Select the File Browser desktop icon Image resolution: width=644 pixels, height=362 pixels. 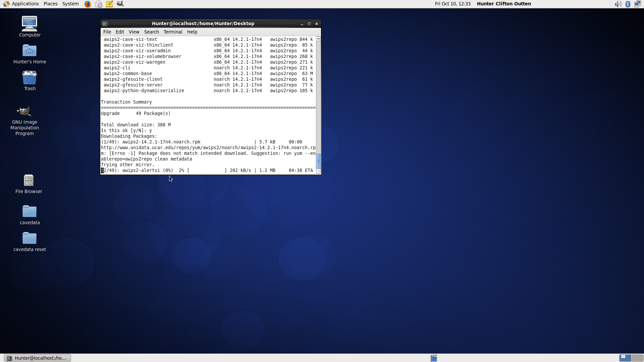click(29, 181)
